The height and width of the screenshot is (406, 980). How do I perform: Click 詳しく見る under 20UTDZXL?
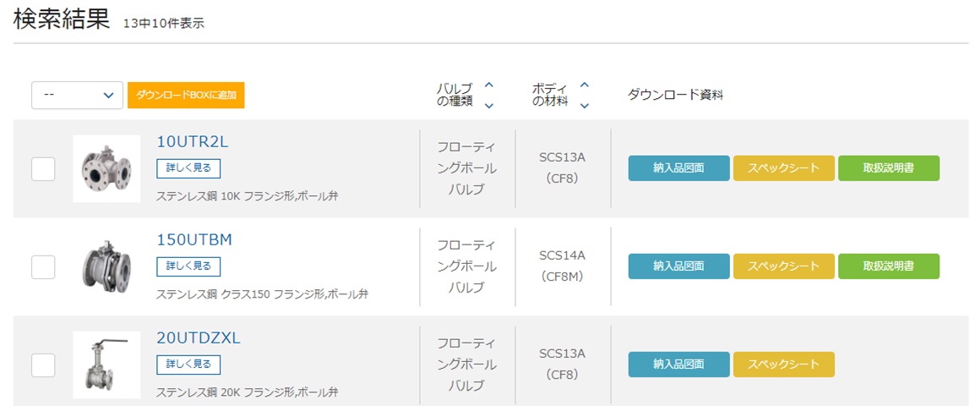click(188, 365)
